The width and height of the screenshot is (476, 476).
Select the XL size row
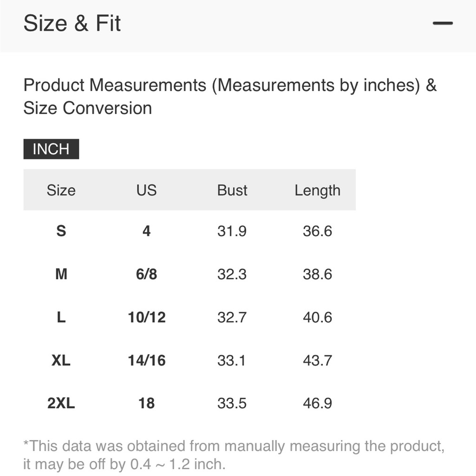tap(189, 360)
